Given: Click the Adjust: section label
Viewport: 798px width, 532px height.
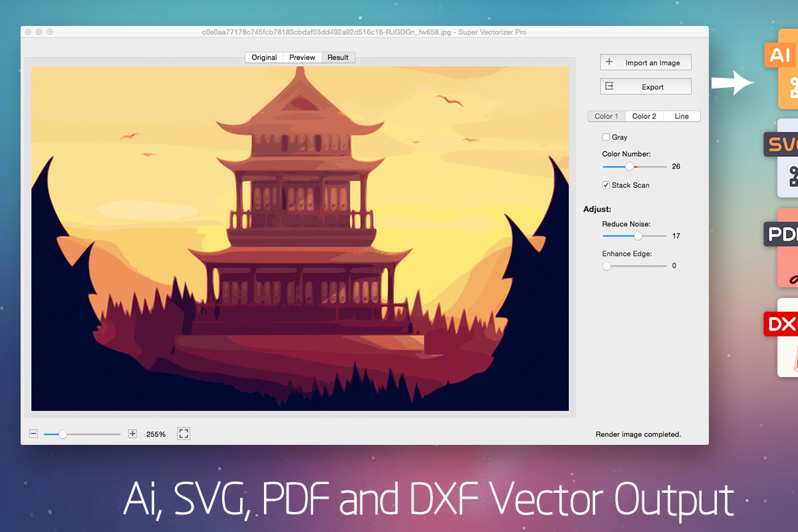Looking at the screenshot, I should pos(597,209).
